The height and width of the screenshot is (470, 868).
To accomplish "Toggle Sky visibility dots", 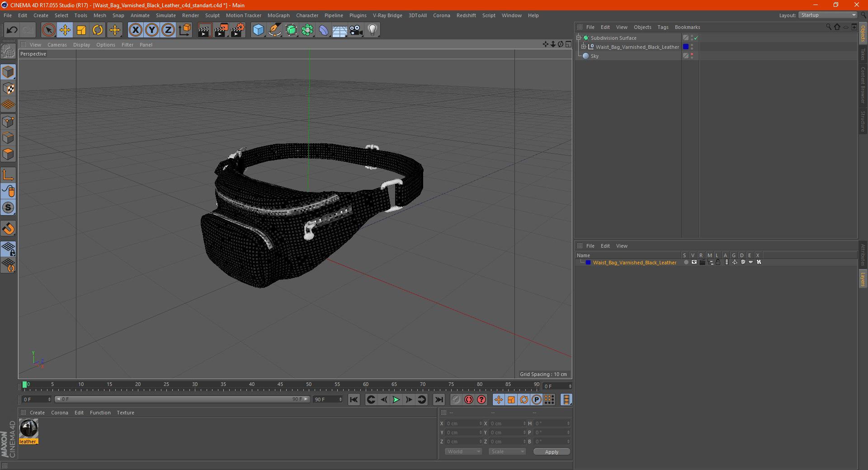I will coord(692,56).
